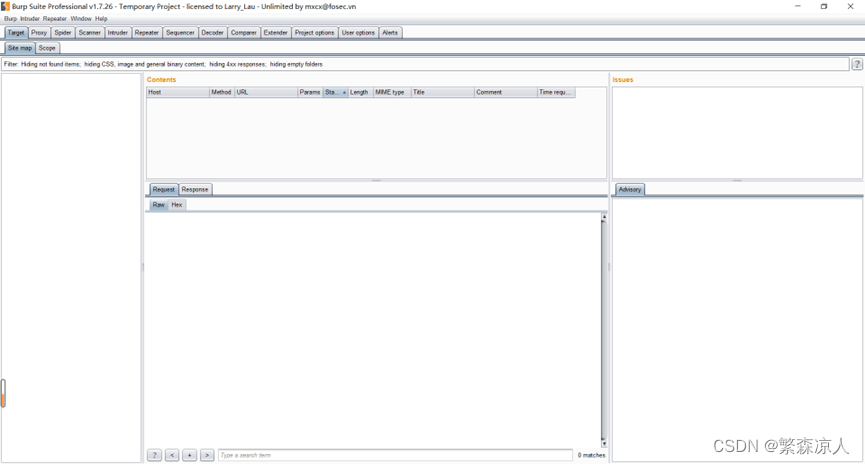Click the Issues panel heading
Image resolution: width=865 pixels, height=464 pixels.
(x=623, y=79)
